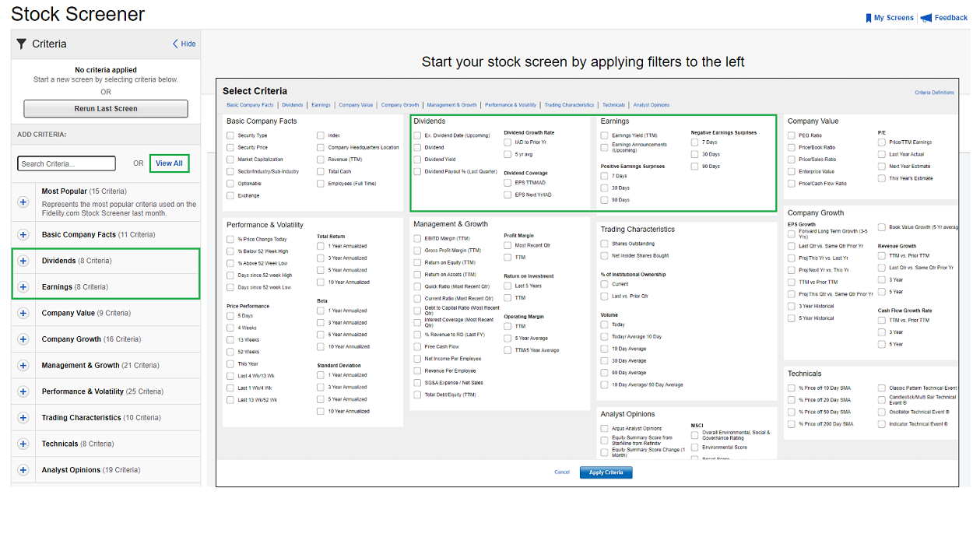980x537 pixels.
Task: Click the Apply Criteria button
Action: pyautogui.click(x=606, y=472)
